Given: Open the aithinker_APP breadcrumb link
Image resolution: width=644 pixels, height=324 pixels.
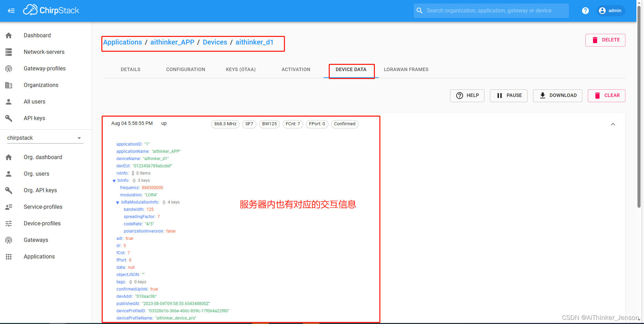Looking at the screenshot, I should 172,42.
